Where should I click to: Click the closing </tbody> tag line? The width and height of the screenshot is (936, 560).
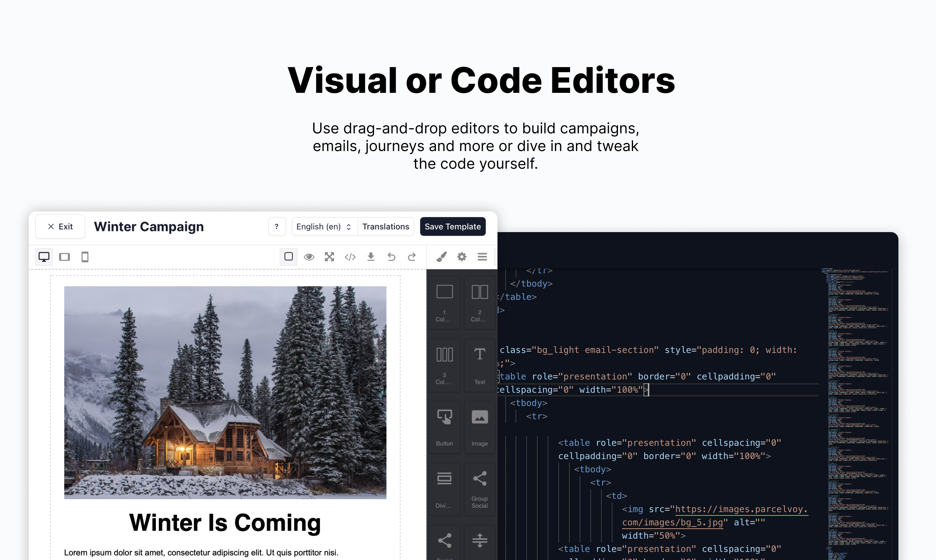coord(531,283)
